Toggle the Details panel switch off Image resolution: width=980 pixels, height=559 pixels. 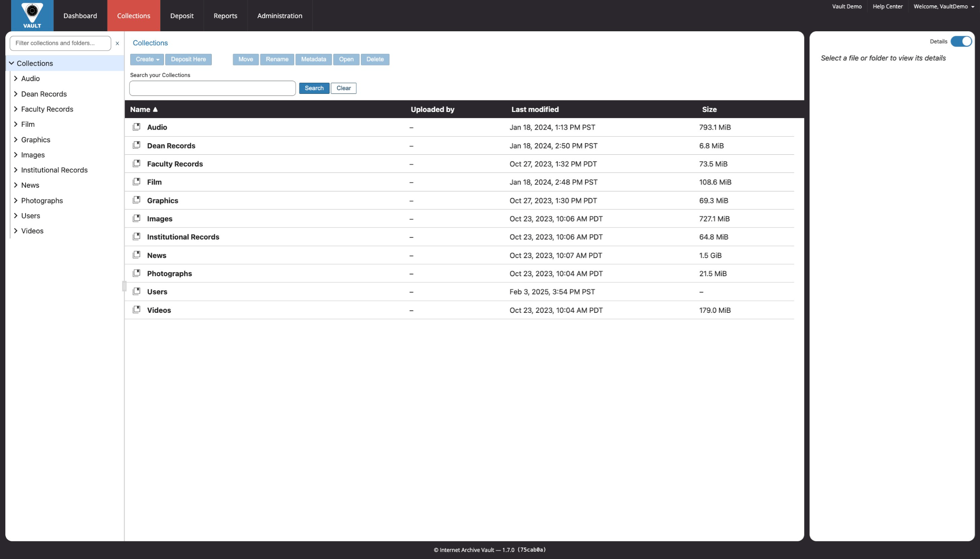click(961, 42)
